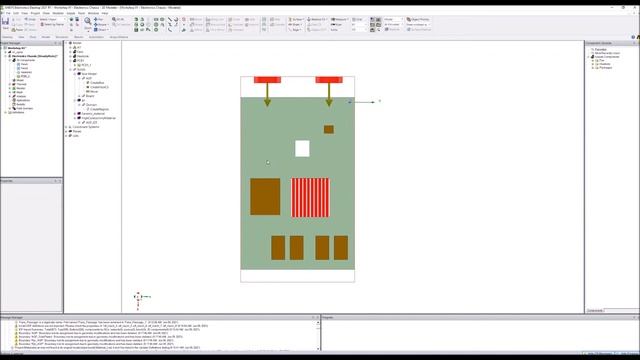640x360 pixels.
Task: Open the Icepak menu
Action: [71, 13]
